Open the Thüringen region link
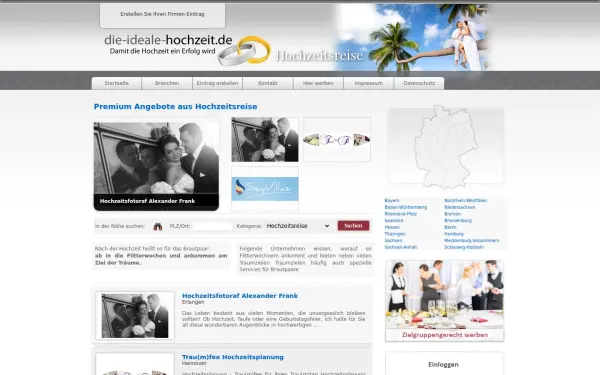 click(x=395, y=234)
